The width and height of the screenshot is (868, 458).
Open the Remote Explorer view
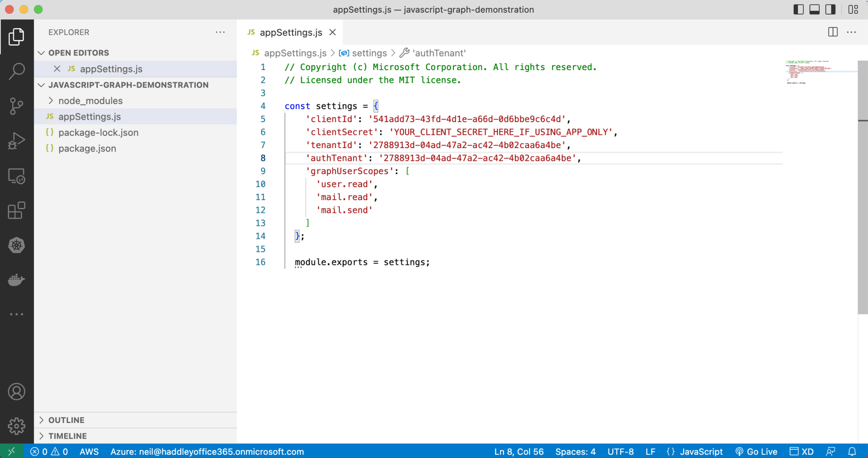coord(17,176)
